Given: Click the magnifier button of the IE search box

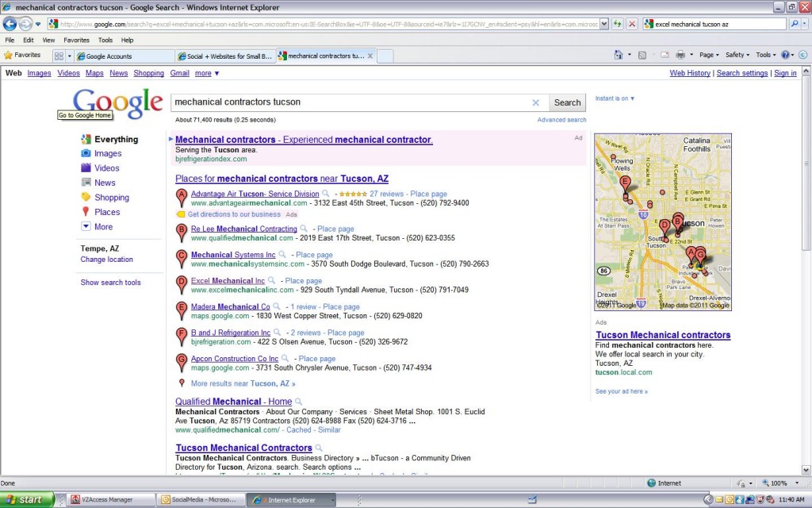Looking at the screenshot, I should pyautogui.click(x=795, y=24).
